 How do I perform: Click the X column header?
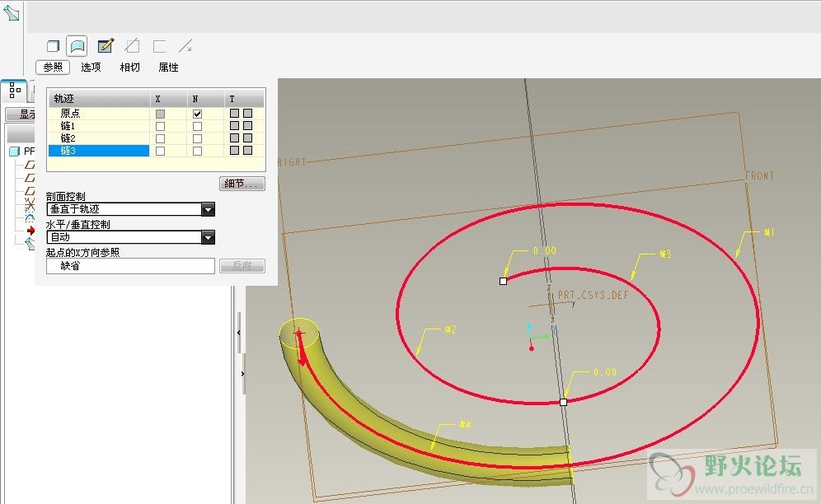point(169,98)
